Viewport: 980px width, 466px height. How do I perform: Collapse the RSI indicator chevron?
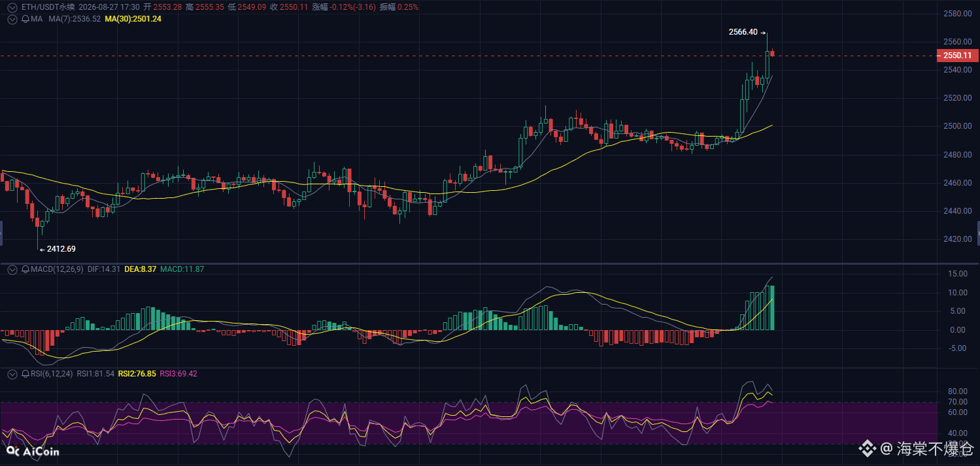pyautogui.click(x=12, y=374)
